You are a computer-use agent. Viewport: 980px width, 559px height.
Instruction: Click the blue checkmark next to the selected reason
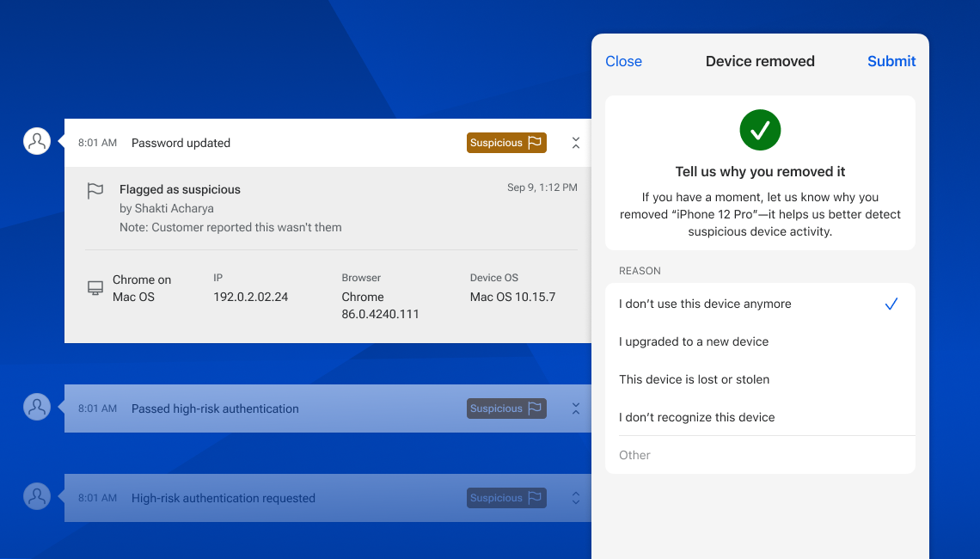[x=891, y=304]
